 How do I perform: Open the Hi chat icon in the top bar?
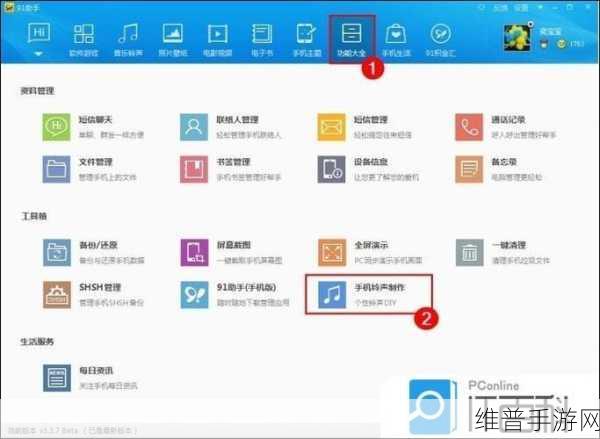coord(39,33)
